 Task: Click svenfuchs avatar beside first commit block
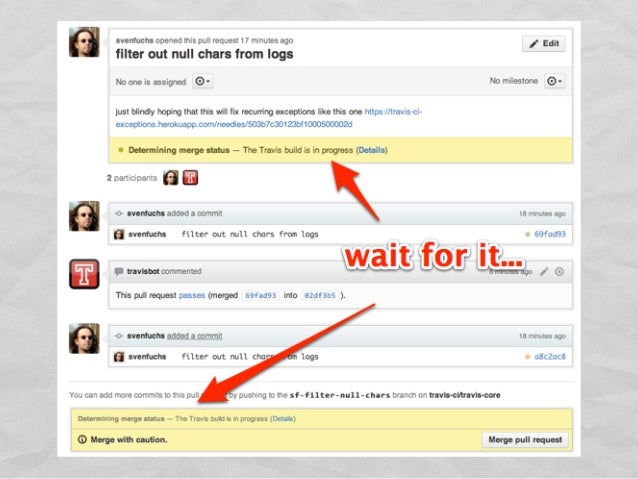pos(84,216)
